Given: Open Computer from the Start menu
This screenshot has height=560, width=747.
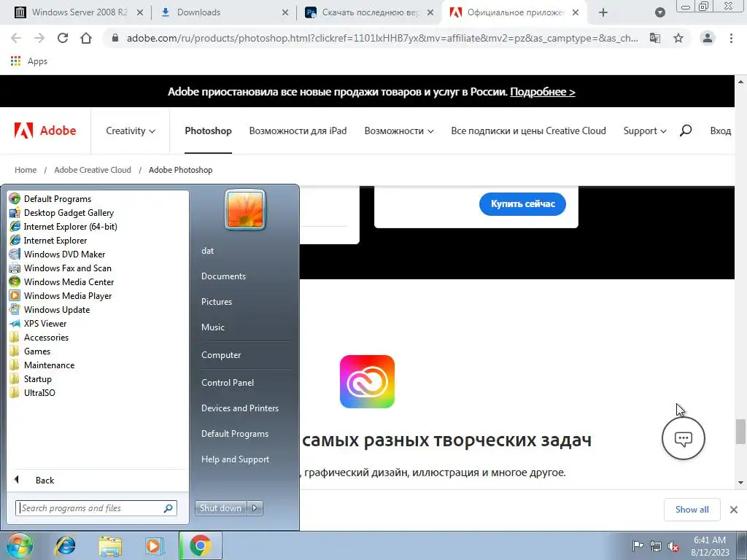Looking at the screenshot, I should click(x=221, y=355).
